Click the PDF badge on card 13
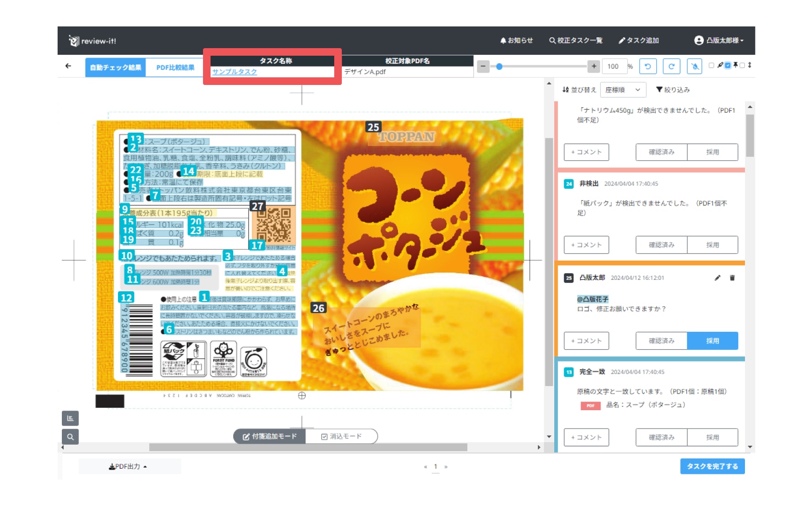 pyautogui.click(x=591, y=405)
